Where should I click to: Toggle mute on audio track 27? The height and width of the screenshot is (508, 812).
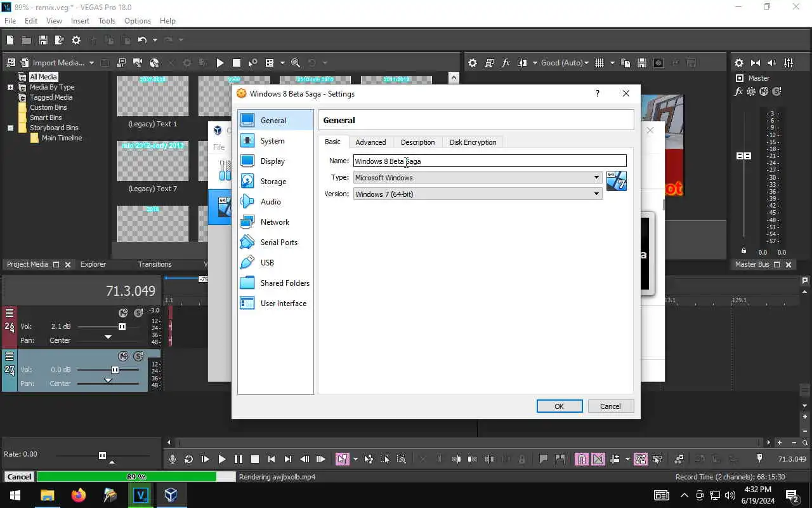(124, 356)
